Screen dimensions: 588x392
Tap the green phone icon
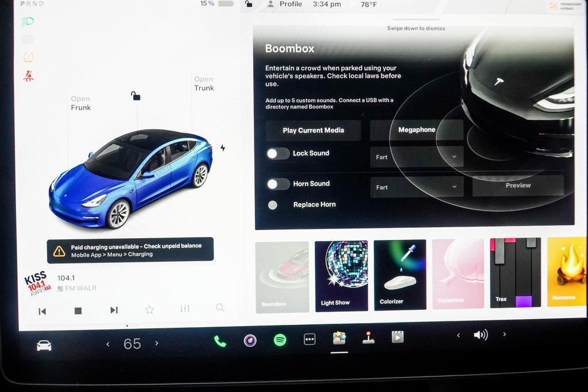pyautogui.click(x=220, y=341)
